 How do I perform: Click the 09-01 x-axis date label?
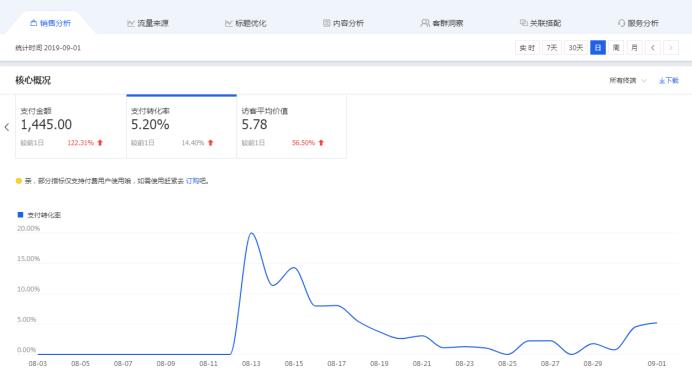coord(657,364)
